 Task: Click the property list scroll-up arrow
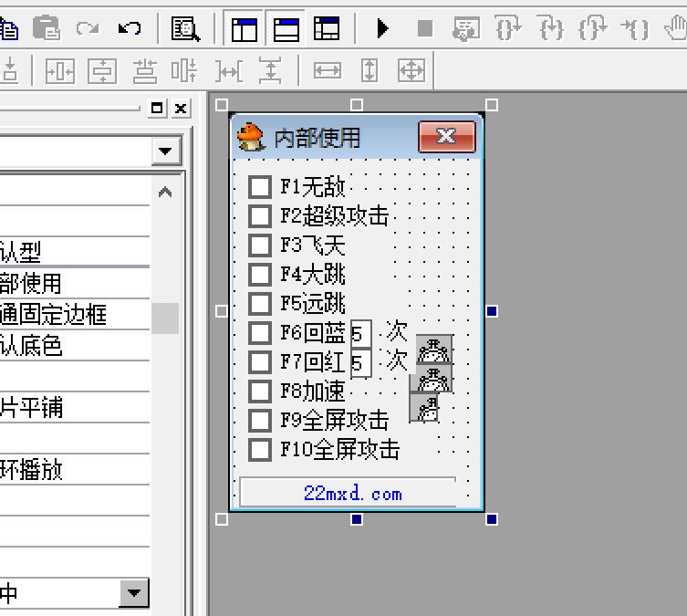165,192
